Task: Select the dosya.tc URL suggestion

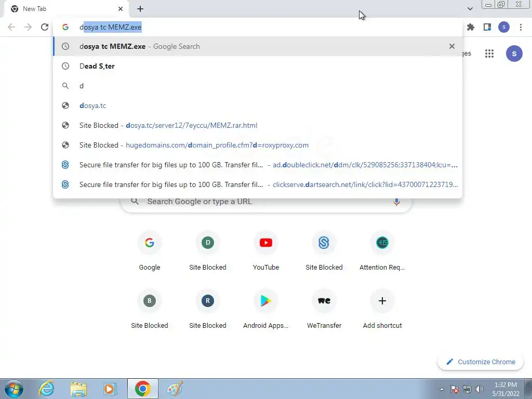Action: click(x=258, y=105)
